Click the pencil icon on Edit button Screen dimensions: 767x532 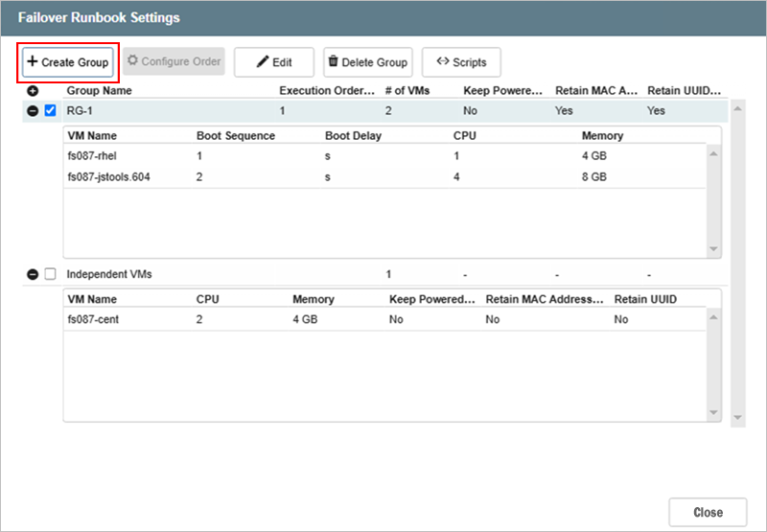coord(263,62)
